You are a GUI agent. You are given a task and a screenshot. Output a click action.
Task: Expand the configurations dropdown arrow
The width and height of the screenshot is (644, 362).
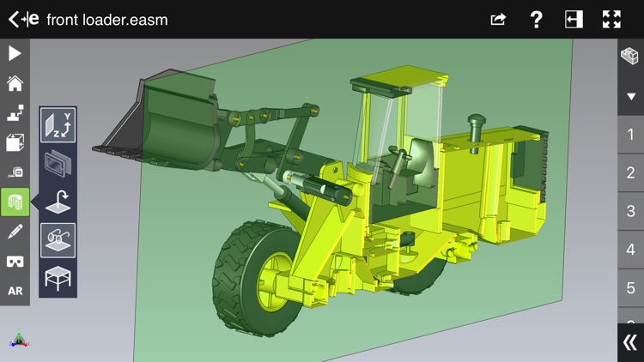(631, 97)
